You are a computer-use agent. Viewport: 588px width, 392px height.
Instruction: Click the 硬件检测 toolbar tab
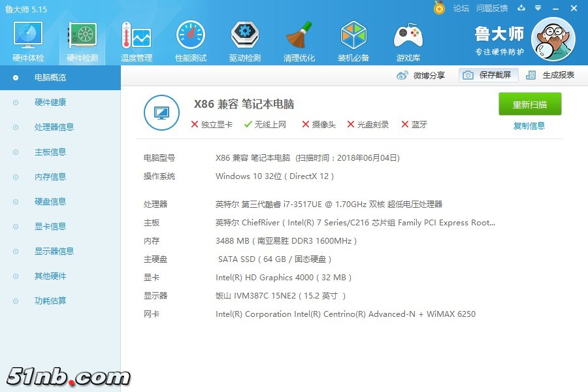82,42
